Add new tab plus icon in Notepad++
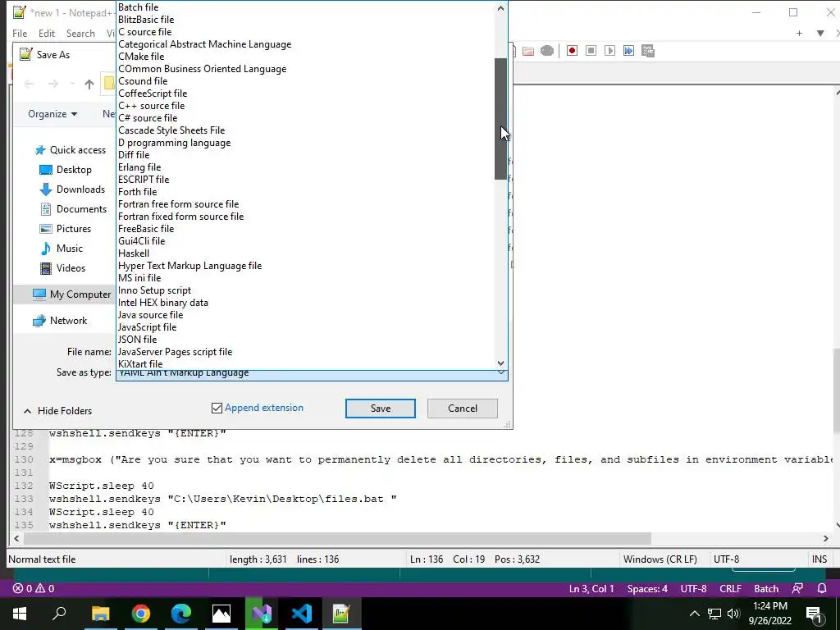840x630 pixels. click(799, 33)
